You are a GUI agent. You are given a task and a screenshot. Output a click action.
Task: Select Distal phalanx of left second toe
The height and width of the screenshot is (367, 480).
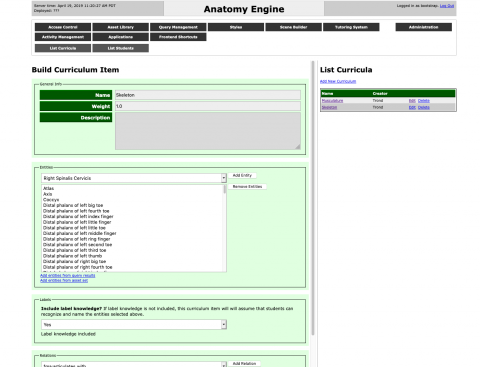coord(77,245)
